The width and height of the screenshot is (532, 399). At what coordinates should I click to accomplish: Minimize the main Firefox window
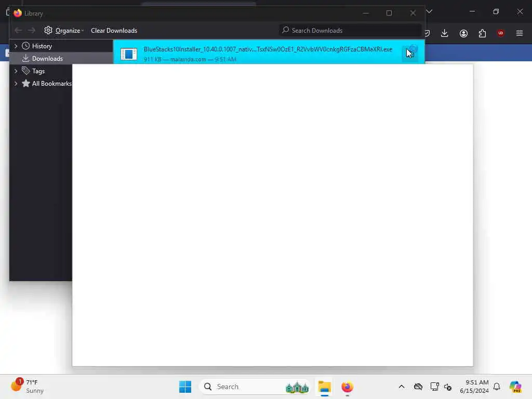click(x=472, y=11)
